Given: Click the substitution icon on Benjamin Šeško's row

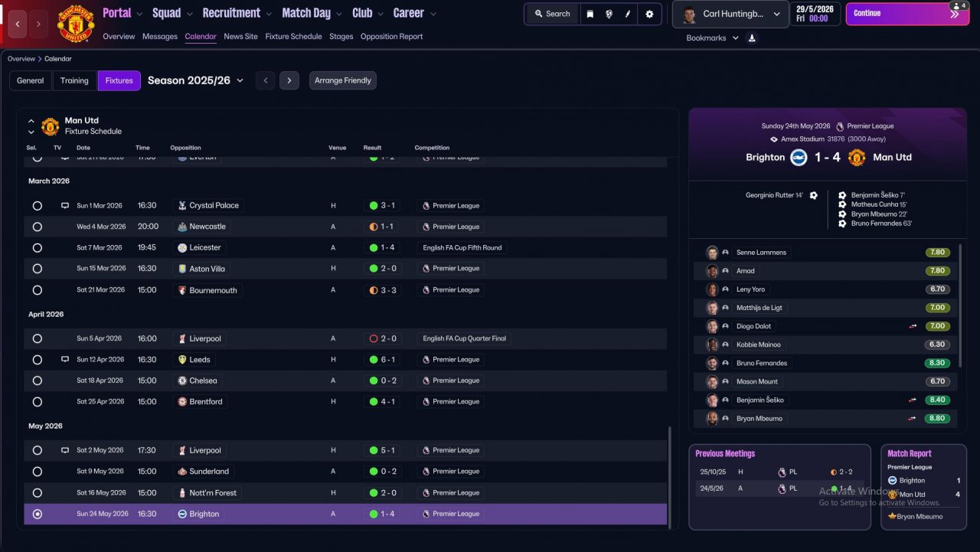Looking at the screenshot, I should [913, 400].
